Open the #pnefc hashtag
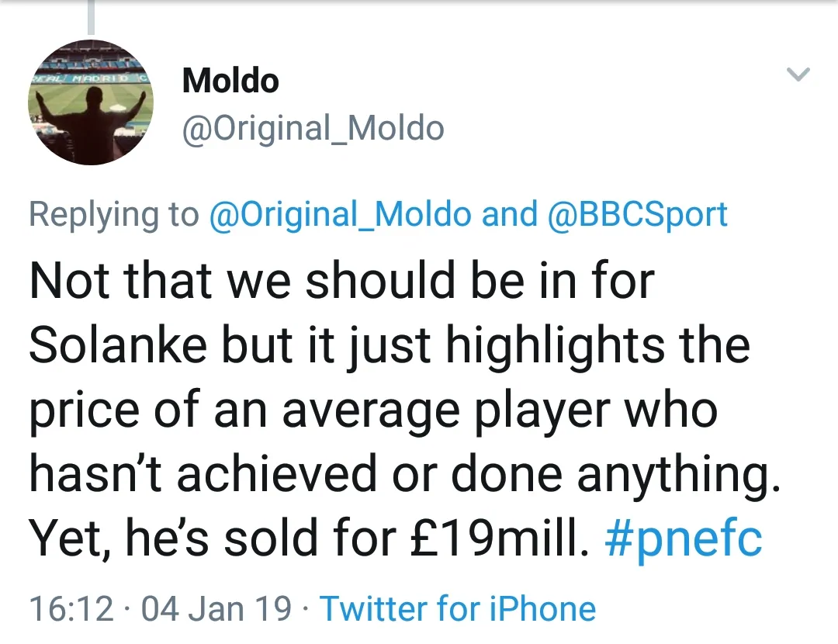838x644 pixels. tap(683, 539)
